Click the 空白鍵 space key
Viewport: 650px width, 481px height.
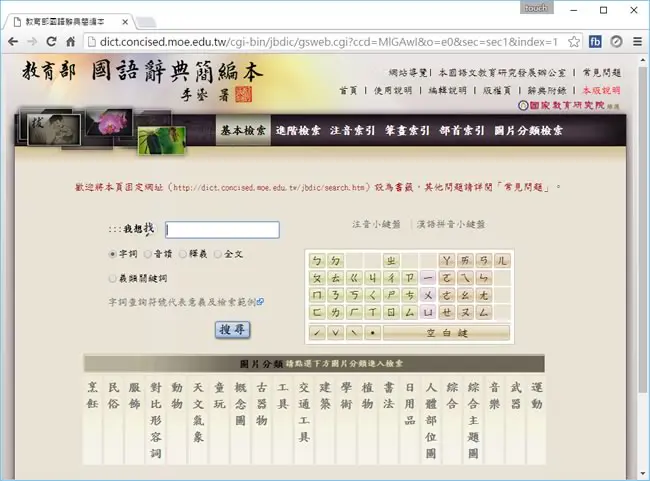coord(446,333)
